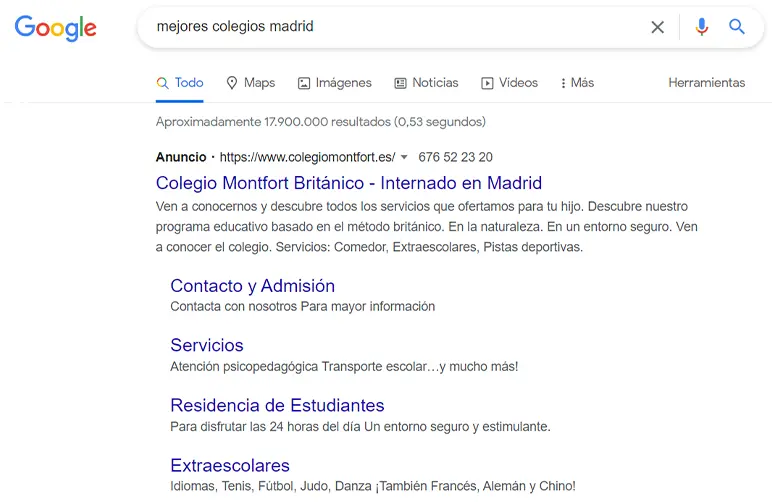This screenshot has height=504, width=772.
Task: Open the ad dropdown arrow next to colegiomontfort.es
Action: tap(404, 157)
